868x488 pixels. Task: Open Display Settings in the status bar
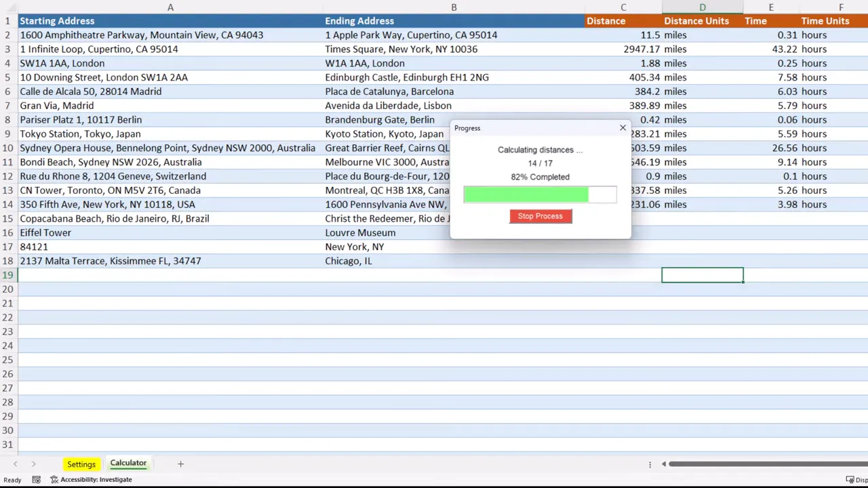(x=860, y=480)
